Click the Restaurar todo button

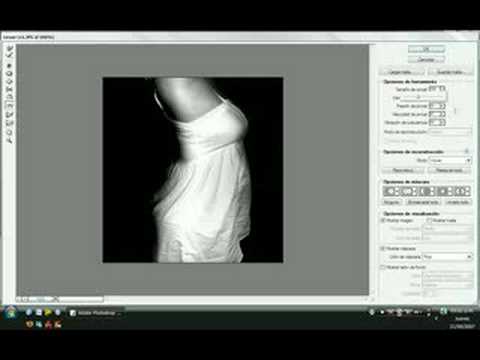pyautogui.click(x=449, y=170)
